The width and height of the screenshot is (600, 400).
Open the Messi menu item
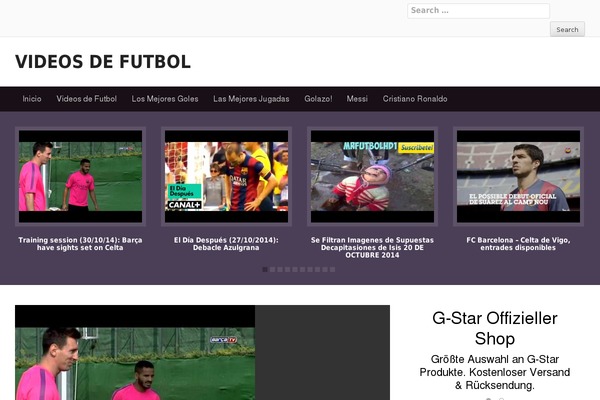(357, 99)
